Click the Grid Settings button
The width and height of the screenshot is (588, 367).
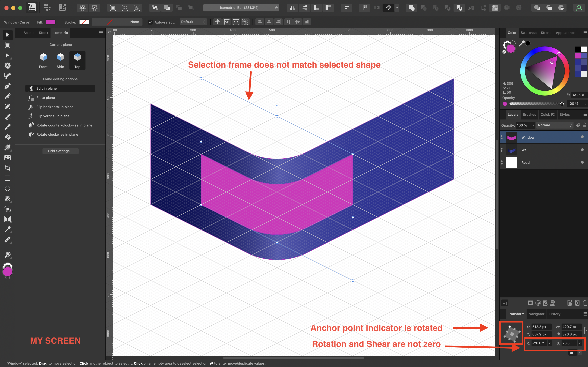(61, 151)
